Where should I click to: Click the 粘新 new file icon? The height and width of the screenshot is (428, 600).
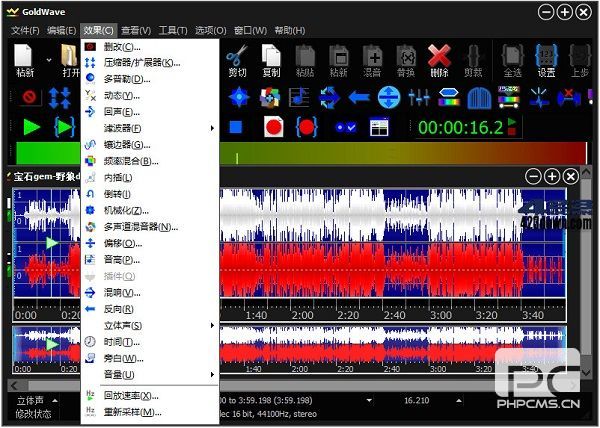24,56
